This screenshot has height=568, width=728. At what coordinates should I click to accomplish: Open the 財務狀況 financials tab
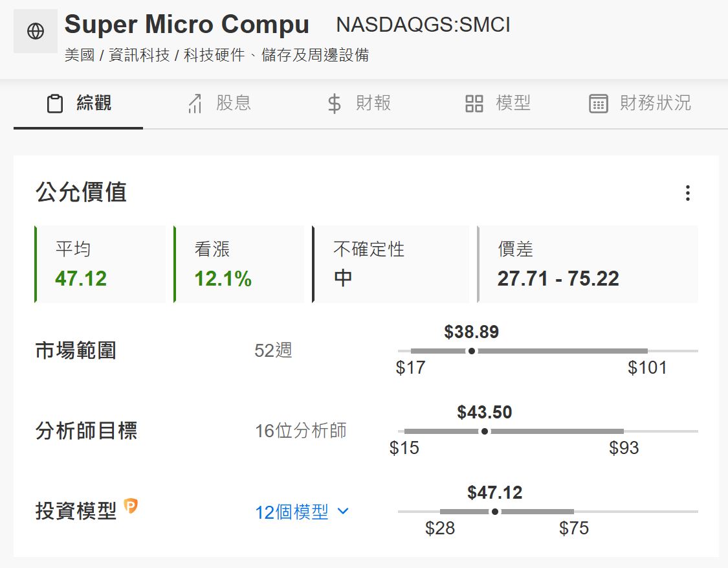coord(640,103)
